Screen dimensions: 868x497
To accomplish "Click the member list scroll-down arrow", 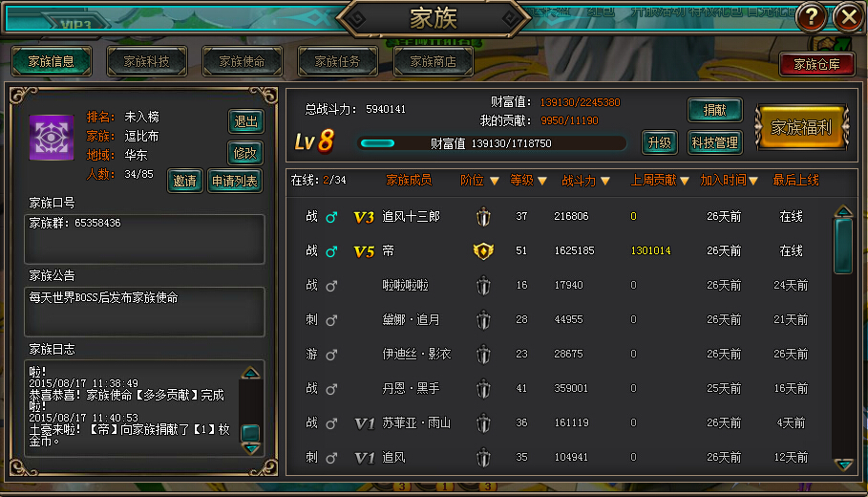I will [x=843, y=465].
